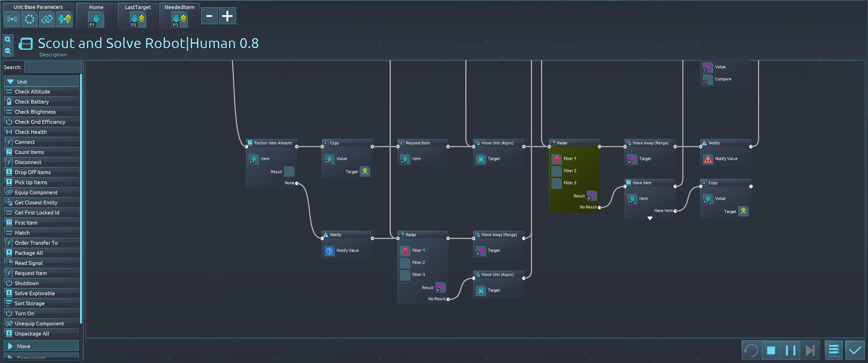This screenshot has height=363, width=868.
Task: Click the zoom in magnifier icon
Action: click(8, 40)
